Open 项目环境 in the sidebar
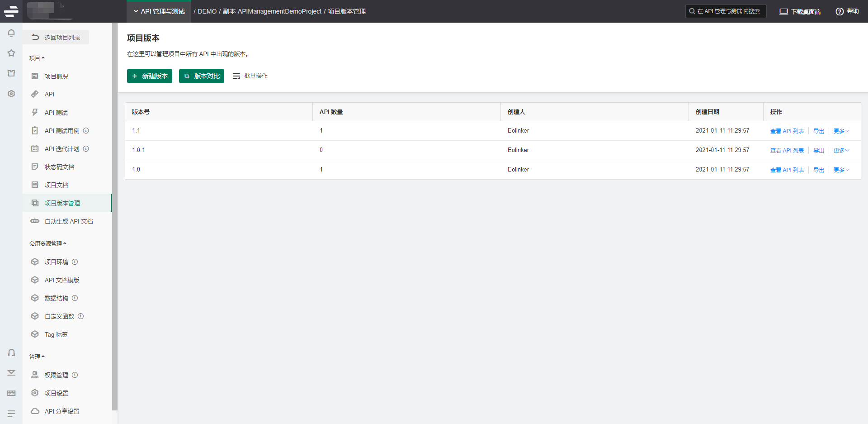Viewport: 868px width, 424px height. [67, 262]
